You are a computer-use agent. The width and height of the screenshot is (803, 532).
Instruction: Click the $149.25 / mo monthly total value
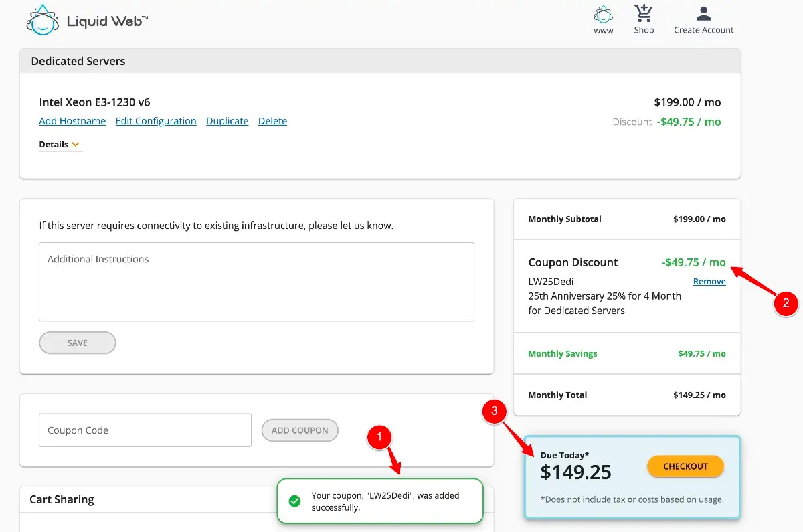[699, 395]
